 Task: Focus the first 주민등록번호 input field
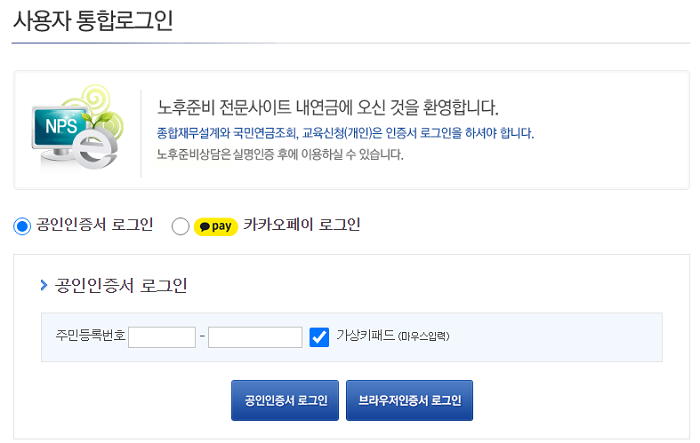[162, 337]
